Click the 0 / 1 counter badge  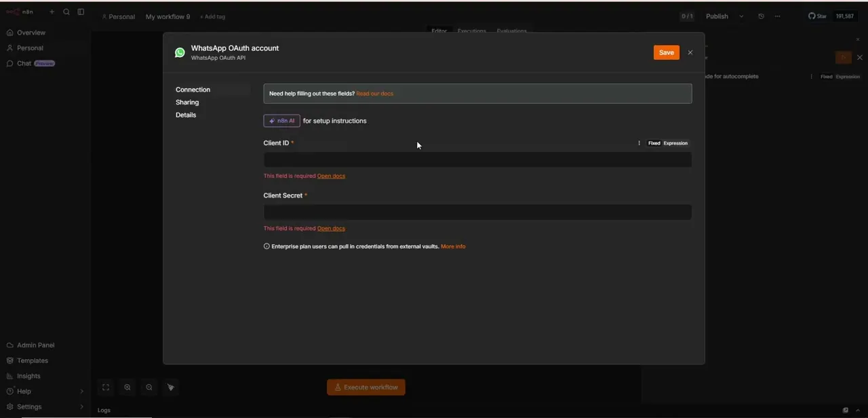pyautogui.click(x=687, y=16)
